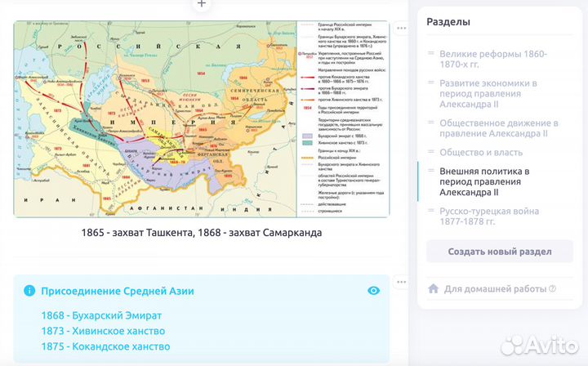Open section Русско-турецкая война 1877-1878 гг.

pos(489,216)
